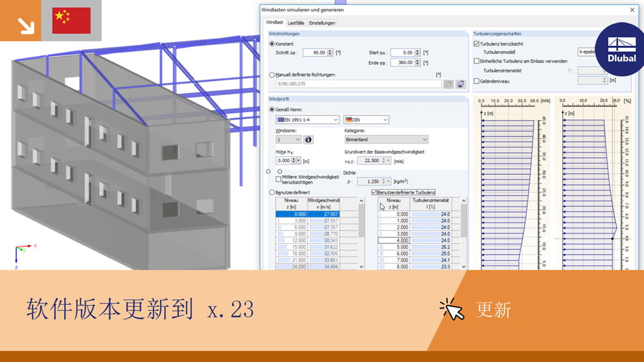644x362 pixels.
Task: Click the 30.343 wind speed cell
Action: 324,241
